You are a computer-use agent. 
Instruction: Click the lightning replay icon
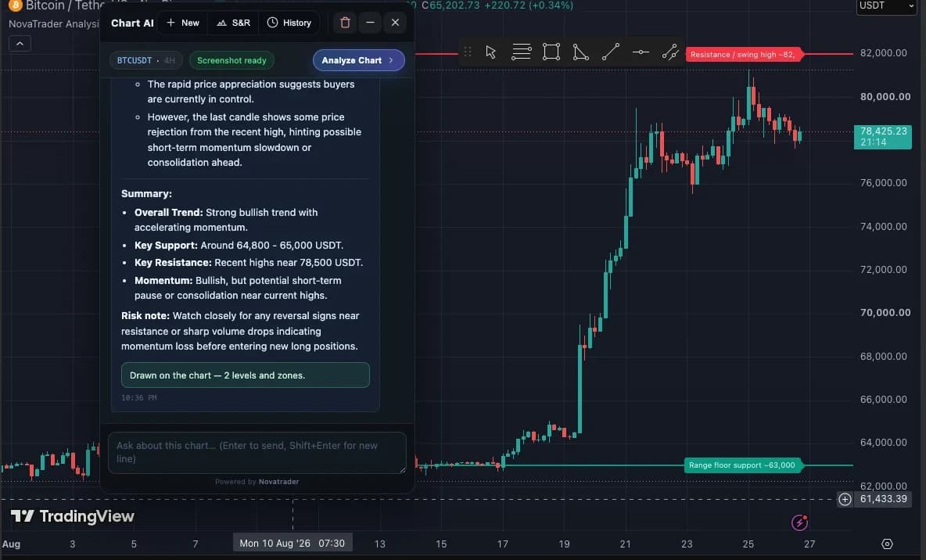pos(799,522)
